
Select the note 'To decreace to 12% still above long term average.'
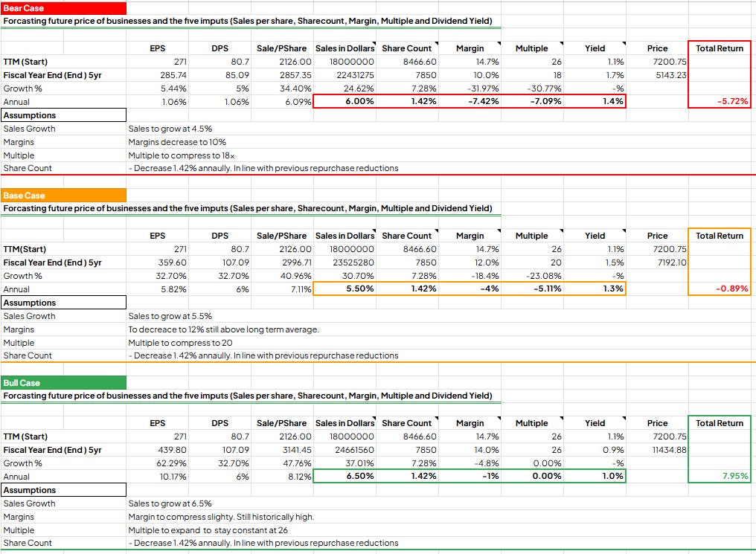[224, 329]
